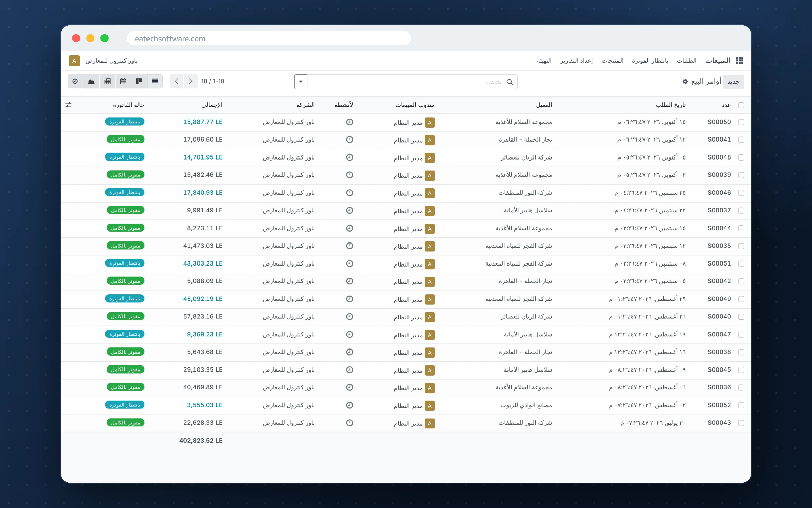Open the إعداد التقارير menu
This screenshot has height=508, width=812.
pyautogui.click(x=577, y=61)
